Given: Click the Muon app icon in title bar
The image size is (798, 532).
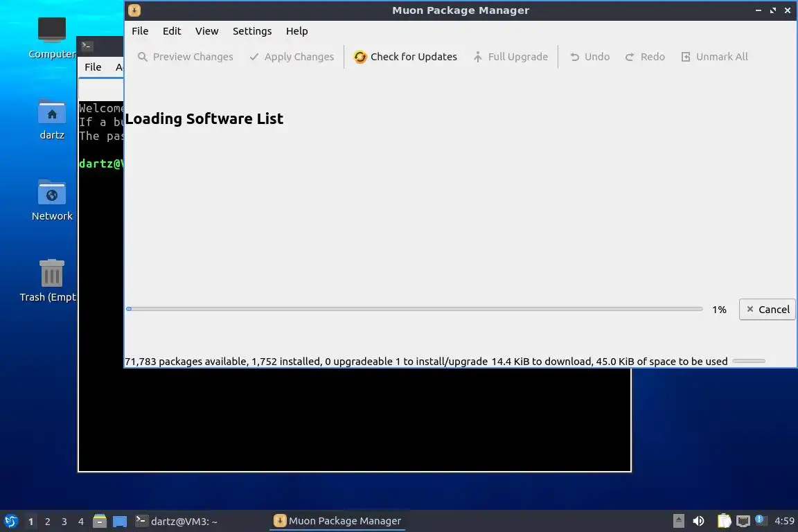Looking at the screenshot, I should pyautogui.click(x=134, y=10).
